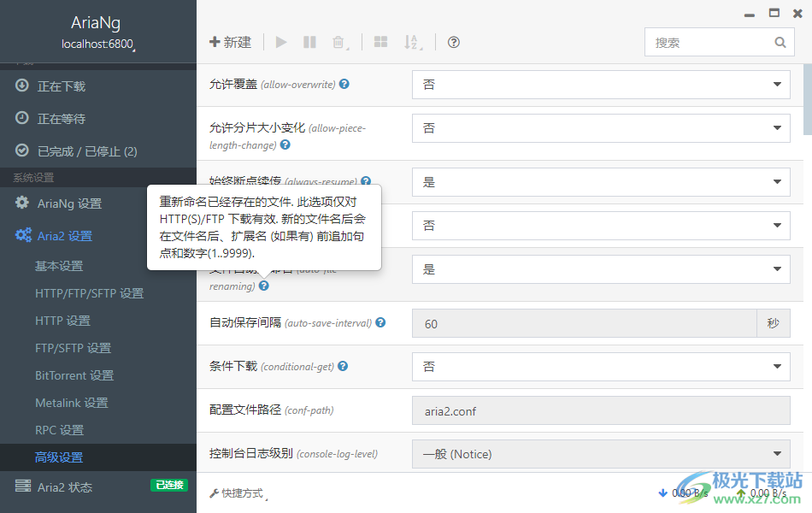Click the settings page vertical scrollbar
Screen dimensions: 812x513
808,99
